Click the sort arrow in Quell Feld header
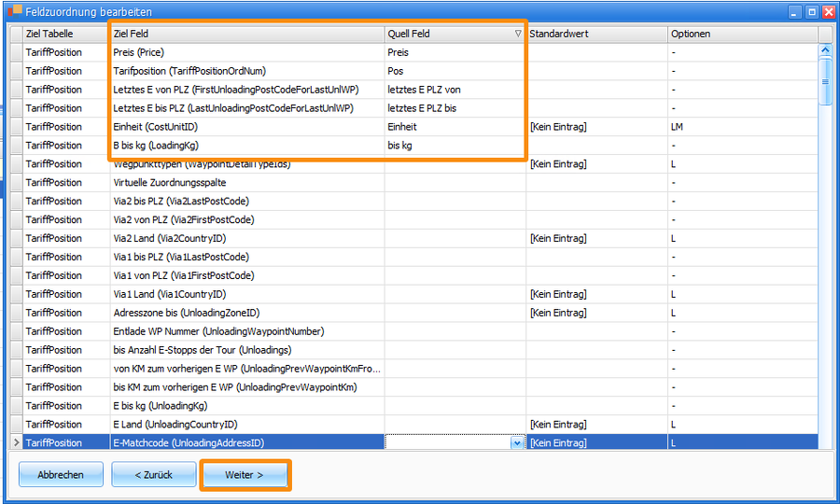The width and height of the screenshot is (840, 504). (518, 34)
